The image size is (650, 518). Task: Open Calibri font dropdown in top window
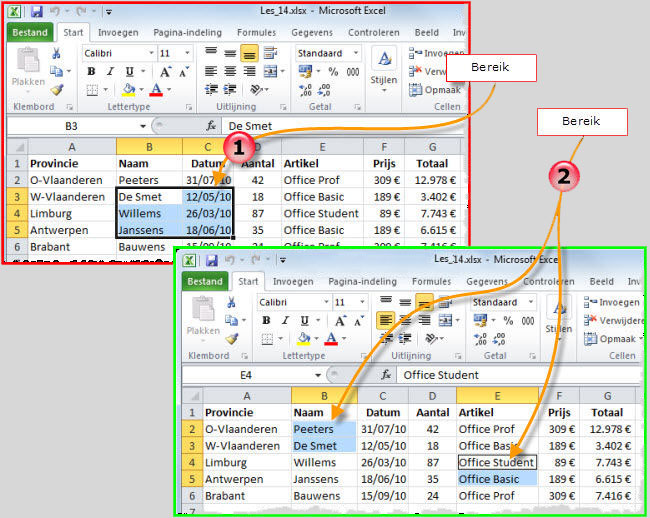[x=152, y=53]
